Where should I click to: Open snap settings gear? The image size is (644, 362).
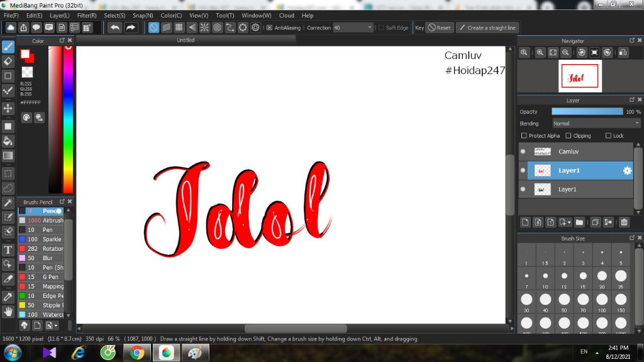pyautogui.click(x=255, y=28)
